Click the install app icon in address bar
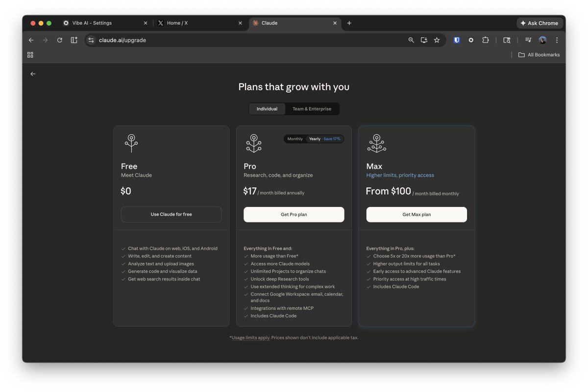Screen dimensions: 588x392 coord(424,40)
